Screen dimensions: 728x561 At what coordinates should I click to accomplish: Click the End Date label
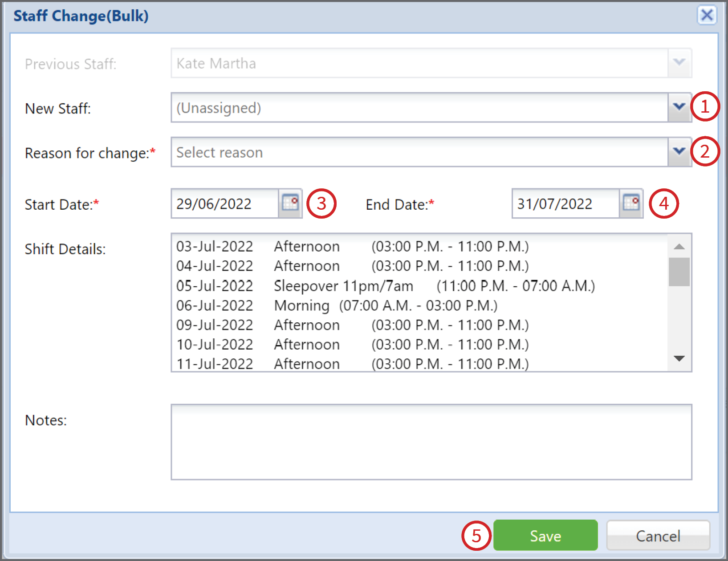click(400, 204)
